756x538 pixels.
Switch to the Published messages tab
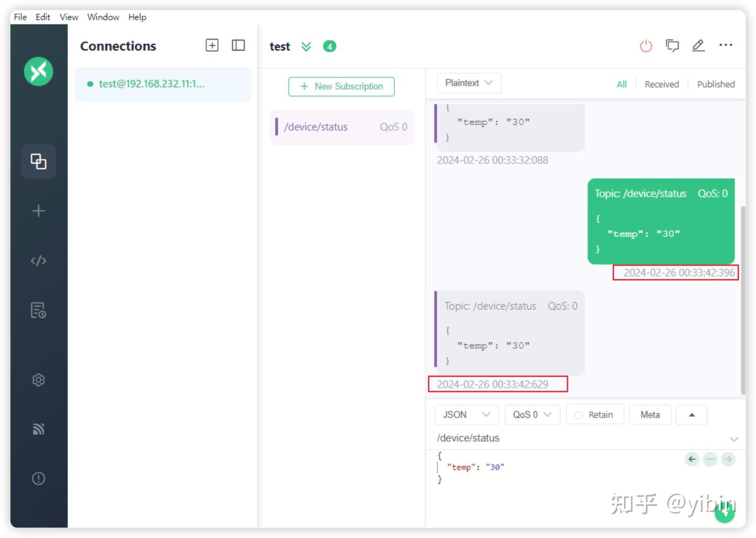point(716,84)
